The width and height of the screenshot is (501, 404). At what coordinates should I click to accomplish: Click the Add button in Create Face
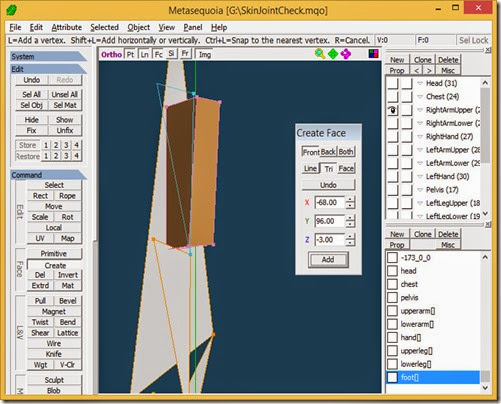(328, 259)
